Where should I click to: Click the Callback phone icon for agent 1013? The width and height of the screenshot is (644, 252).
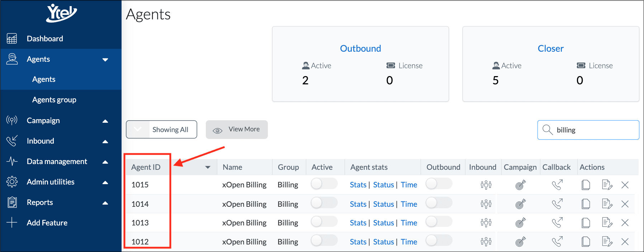click(557, 223)
